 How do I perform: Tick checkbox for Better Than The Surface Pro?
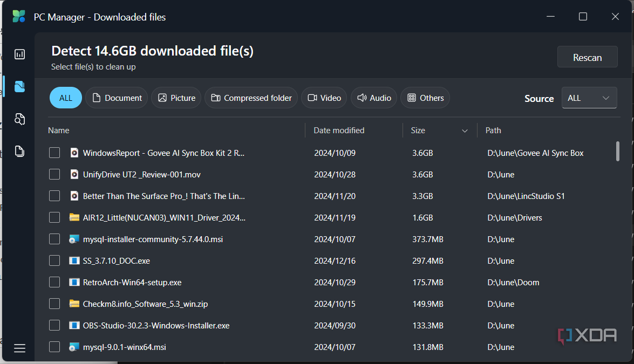[54, 196]
